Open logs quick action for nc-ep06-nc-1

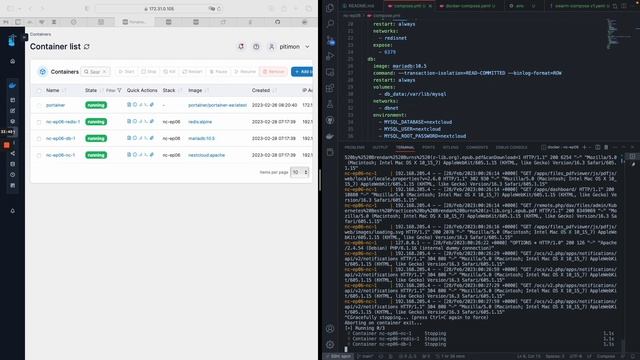129,155
